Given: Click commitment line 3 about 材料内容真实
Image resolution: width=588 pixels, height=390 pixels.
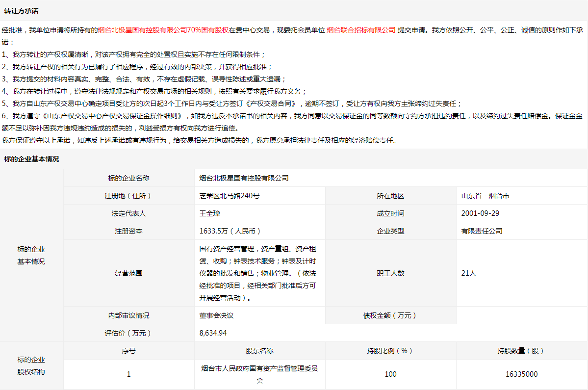Looking at the screenshot, I should (144, 79).
